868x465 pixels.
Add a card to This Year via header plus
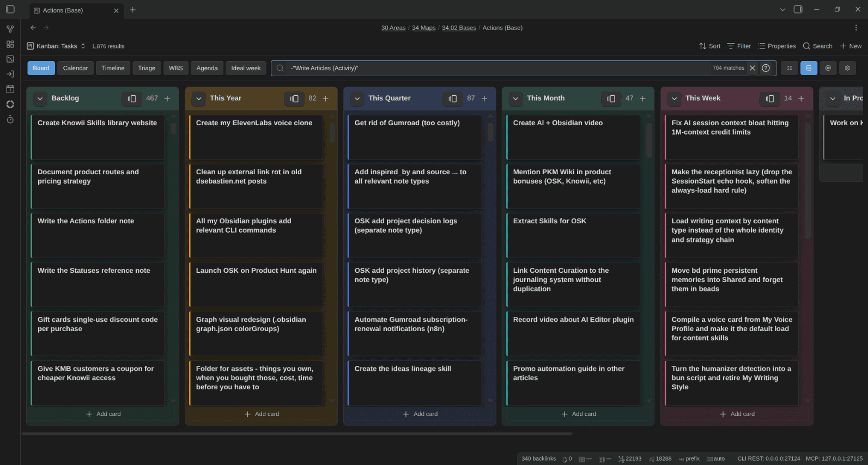[326, 99]
